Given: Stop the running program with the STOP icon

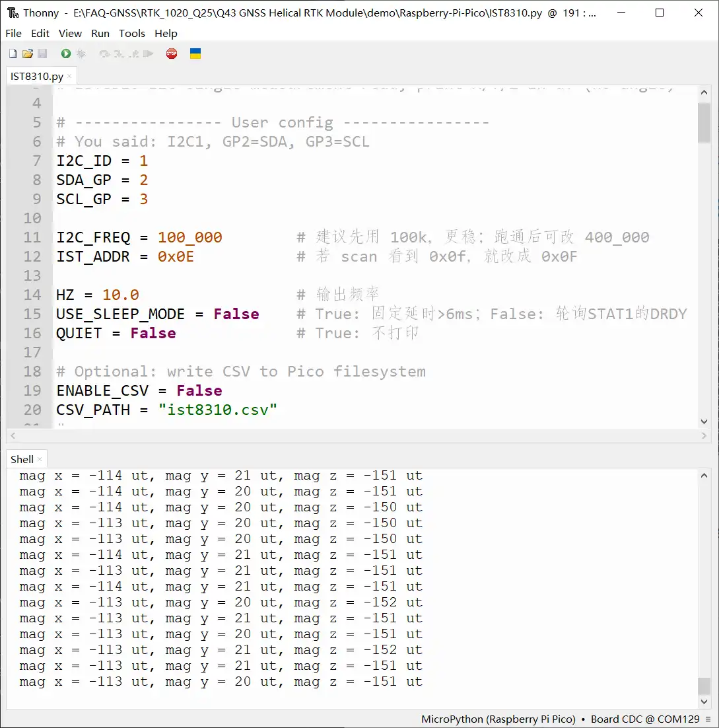Looking at the screenshot, I should tap(172, 54).
